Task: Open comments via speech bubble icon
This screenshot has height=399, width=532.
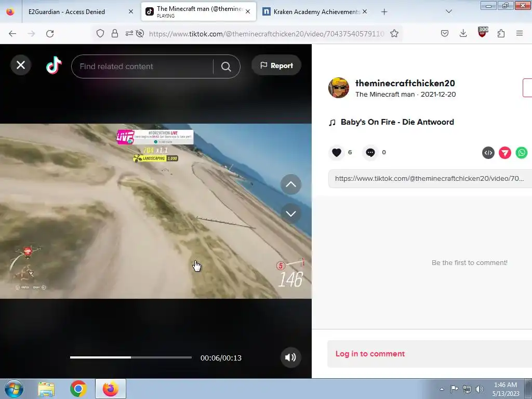Action: [x=370, y=152]
